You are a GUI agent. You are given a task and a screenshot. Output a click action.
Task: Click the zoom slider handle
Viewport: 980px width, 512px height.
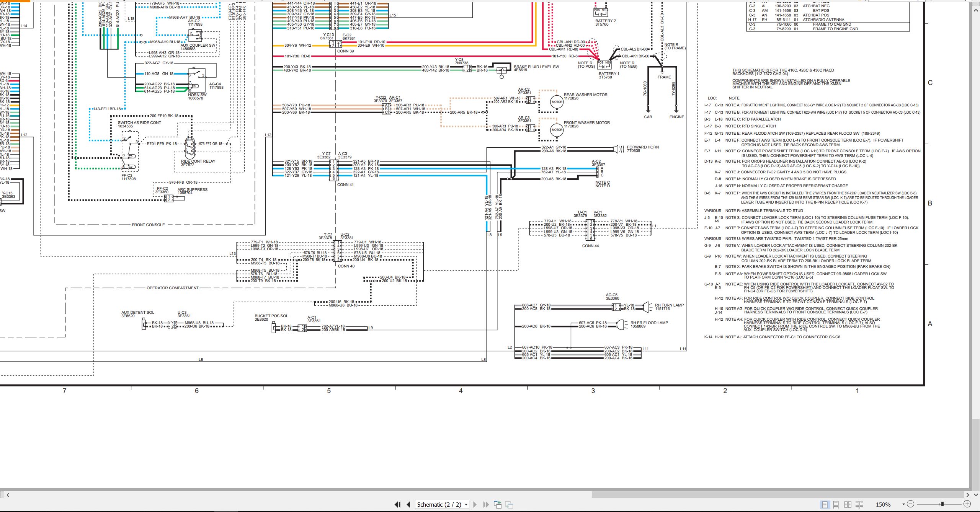(942, 504)
